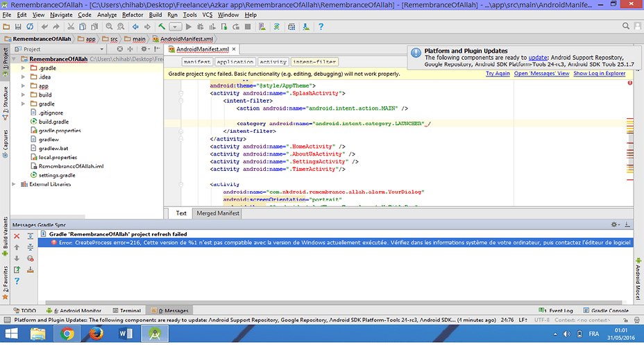This screenshot has height=362, width=644.
Task: Click the Export messages icon
Action: (x=17, y=270)
